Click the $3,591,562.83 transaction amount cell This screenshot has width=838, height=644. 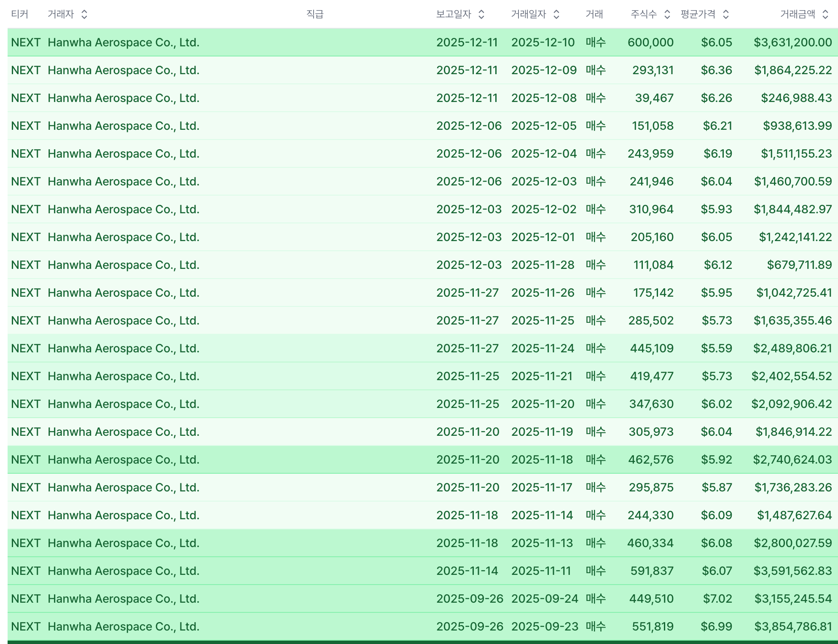792,571
